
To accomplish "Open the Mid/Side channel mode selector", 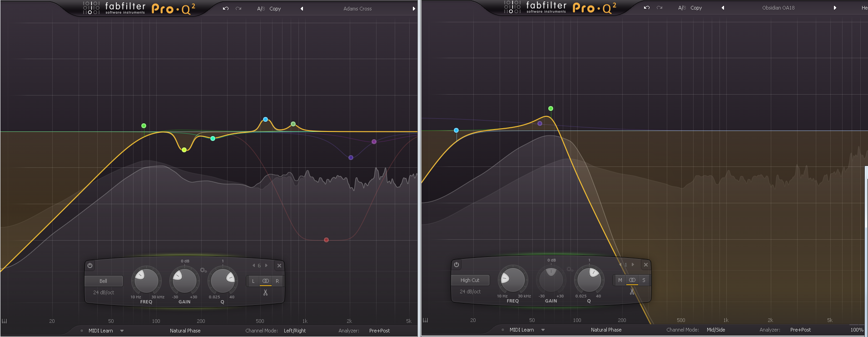I will pos(716,330).
